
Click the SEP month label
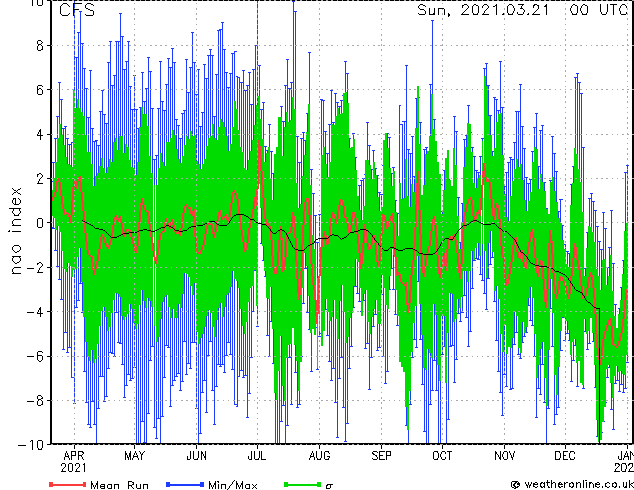tap(381, 456)
